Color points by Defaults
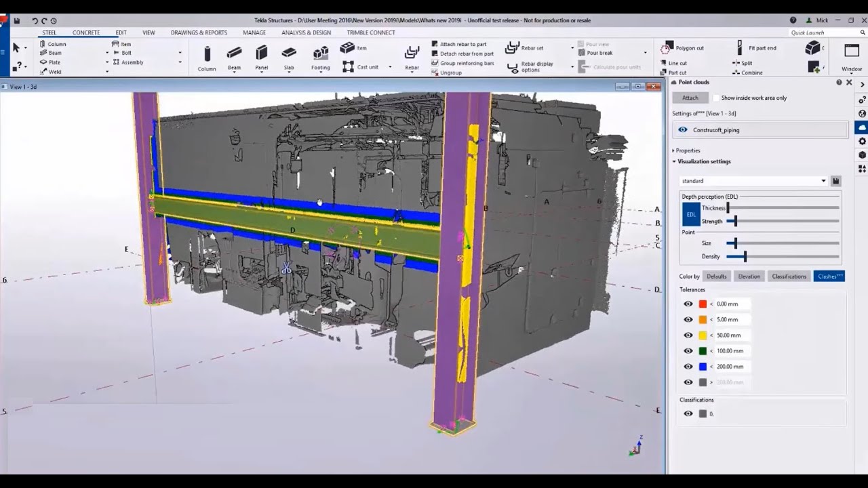Screen dimensions: 868x488 (x=717, y=276)
